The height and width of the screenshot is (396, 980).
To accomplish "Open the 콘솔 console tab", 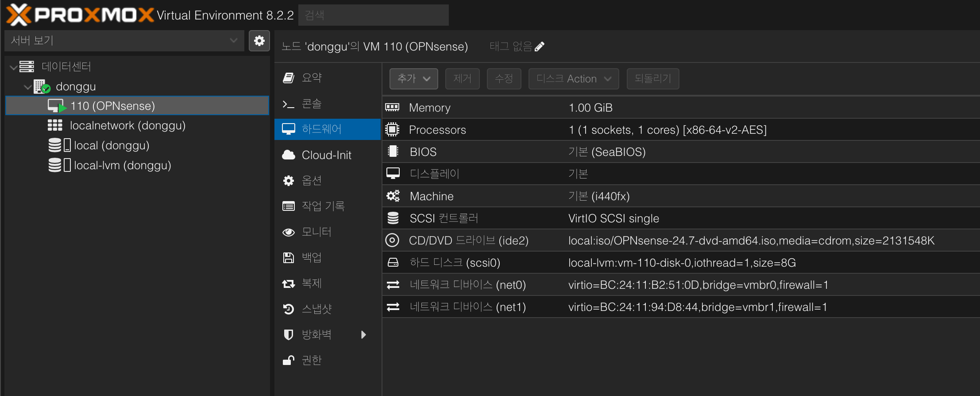I will (x=328, y=104).
